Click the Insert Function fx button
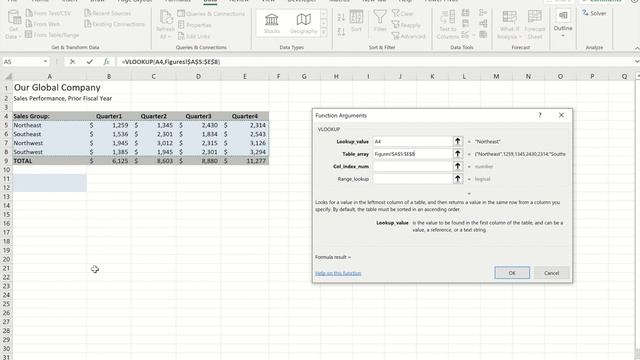640x360 pixels. click(x=107, y=62)
